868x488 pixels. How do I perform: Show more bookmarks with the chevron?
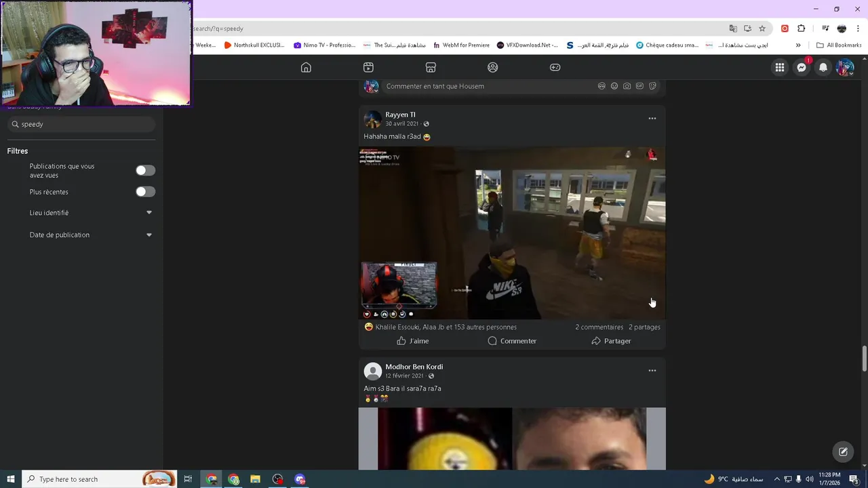click(798, 45)
